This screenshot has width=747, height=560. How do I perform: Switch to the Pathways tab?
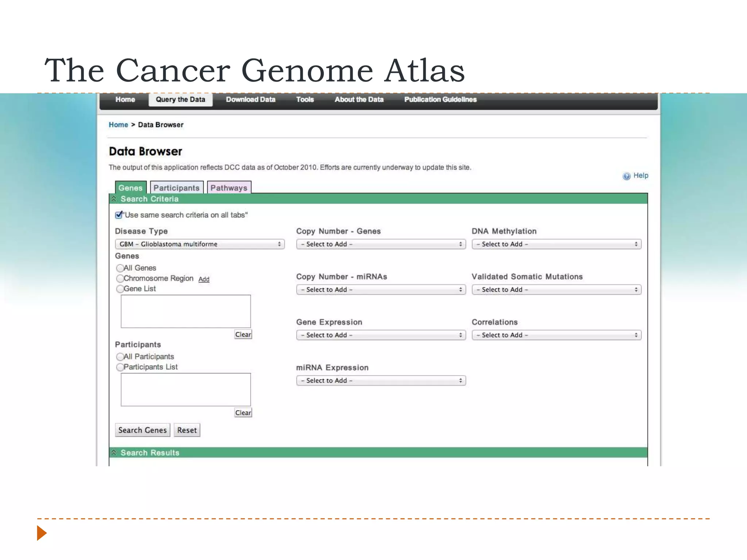229,187
